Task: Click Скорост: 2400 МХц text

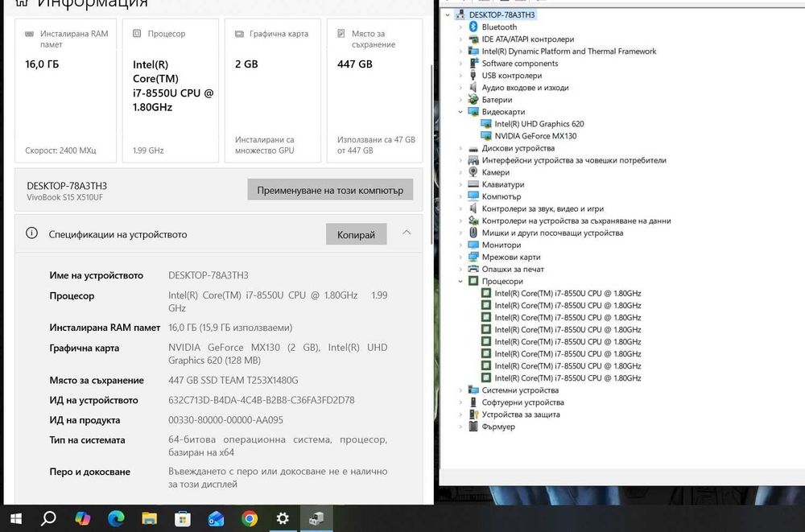Action: [60, 151]
